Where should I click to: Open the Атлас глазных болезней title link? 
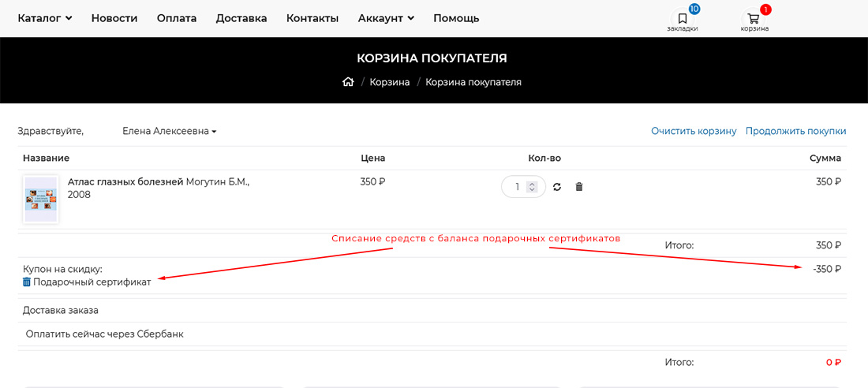tap(125, 181)
